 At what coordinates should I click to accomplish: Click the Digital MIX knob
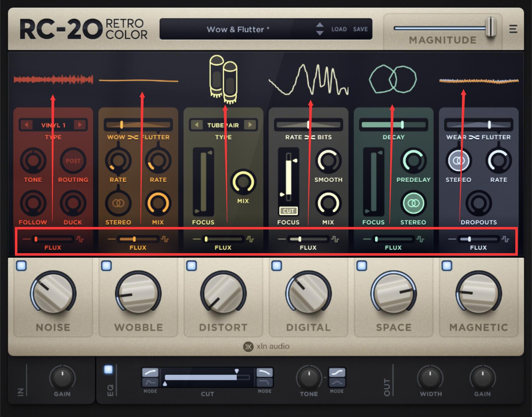[x=328, y=204]
